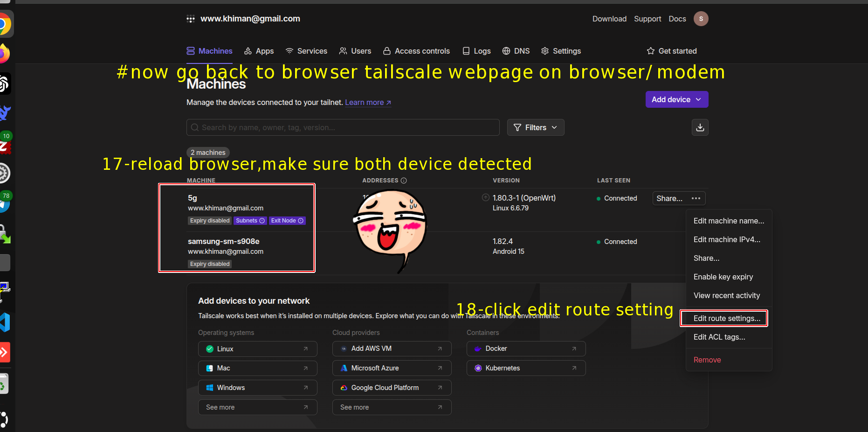Click the search magnifier icon
This screenshot has height=432, width=868.
click(x=195, y=127)
